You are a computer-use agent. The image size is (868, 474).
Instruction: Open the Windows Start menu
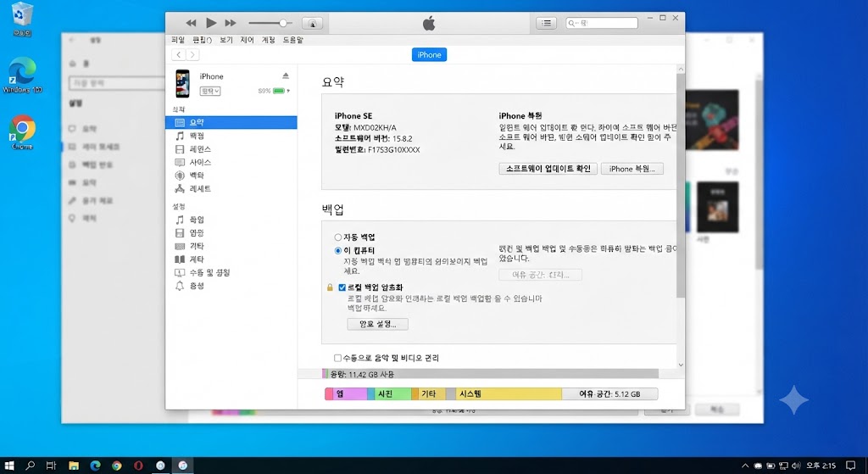pyautogui.click(x=8, y=466)
